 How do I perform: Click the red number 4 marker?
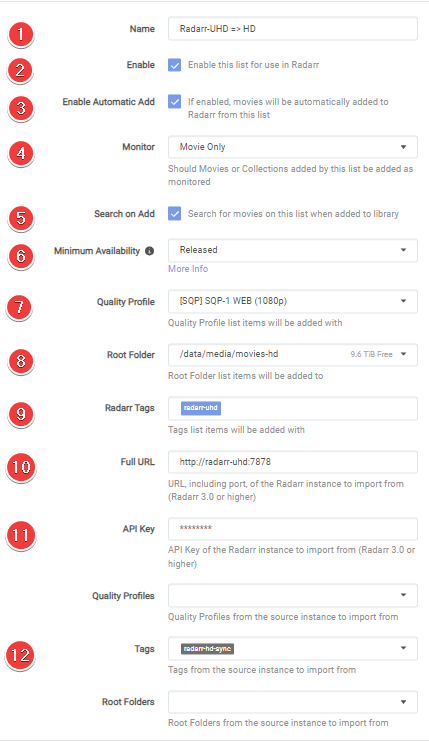[x=21, y=153]
